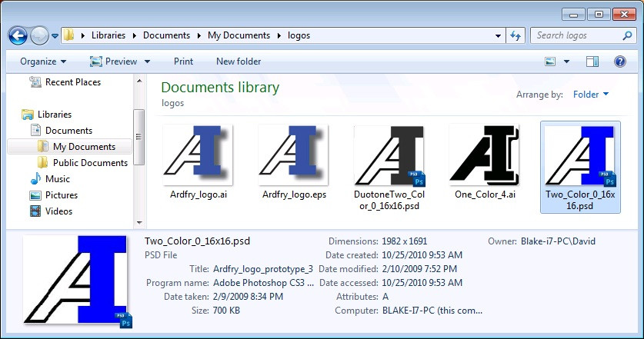Click the Ardfry_logo.eps file name

294,194
